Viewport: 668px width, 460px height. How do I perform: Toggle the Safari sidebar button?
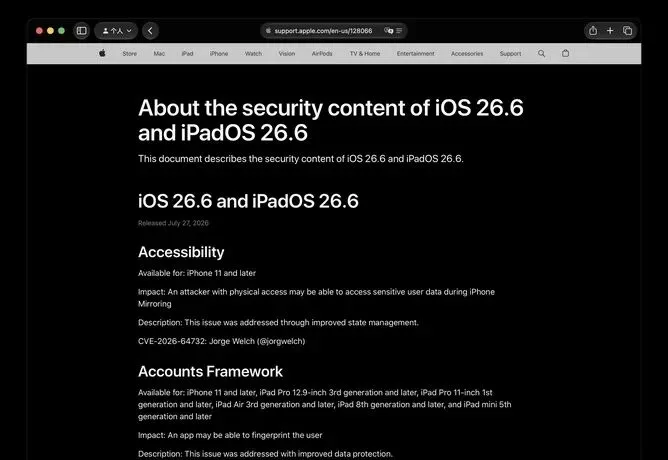point(81,31)
